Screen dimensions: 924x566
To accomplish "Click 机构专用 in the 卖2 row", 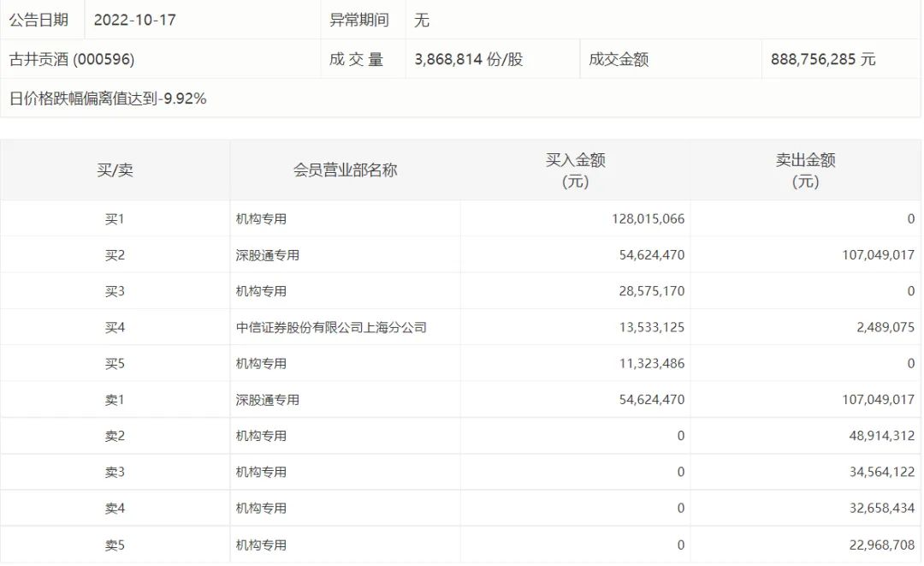I will point(261,436).
